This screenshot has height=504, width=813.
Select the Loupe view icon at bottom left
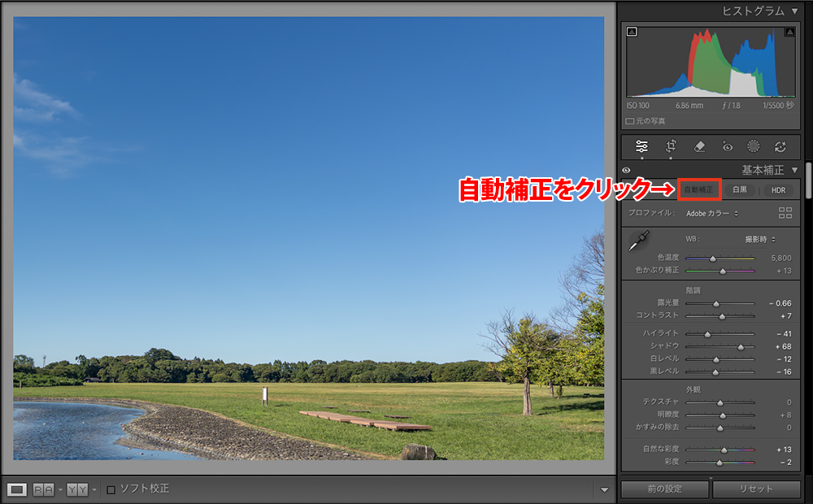click(18, 489)
